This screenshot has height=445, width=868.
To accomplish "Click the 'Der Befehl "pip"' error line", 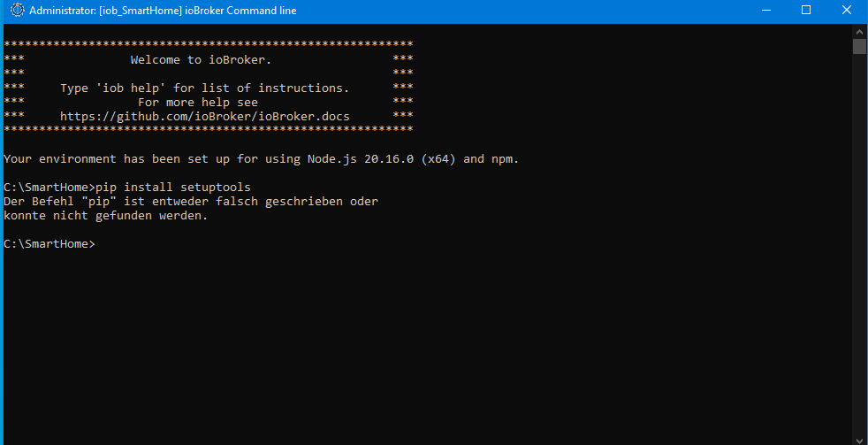I will coord(190,202).
